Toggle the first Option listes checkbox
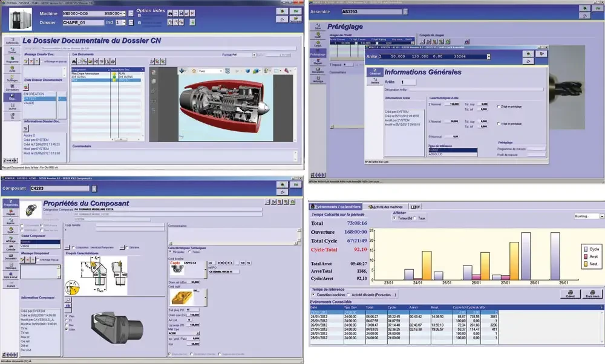Image resolution: width=605 pixels, height=364 pixels. pos(139,16)
